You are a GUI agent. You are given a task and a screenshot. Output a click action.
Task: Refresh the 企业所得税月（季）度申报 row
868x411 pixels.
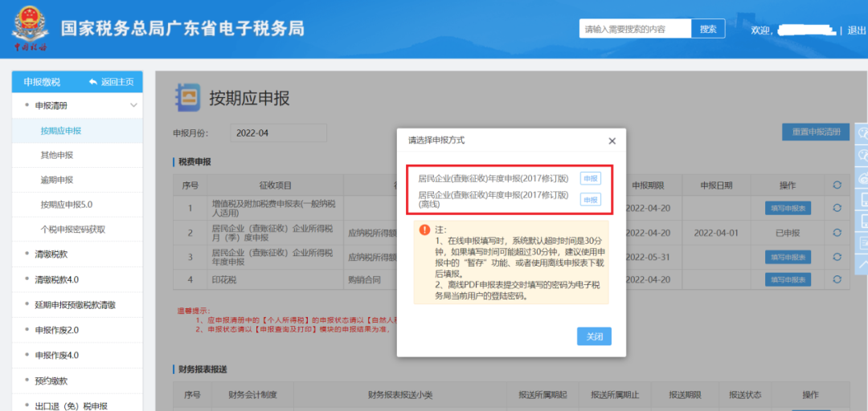pyautogui.click(x=837, y=233)
